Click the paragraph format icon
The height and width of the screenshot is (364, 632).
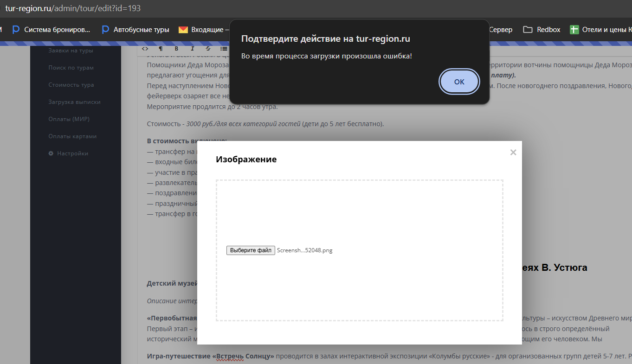[x=161, y=48]
